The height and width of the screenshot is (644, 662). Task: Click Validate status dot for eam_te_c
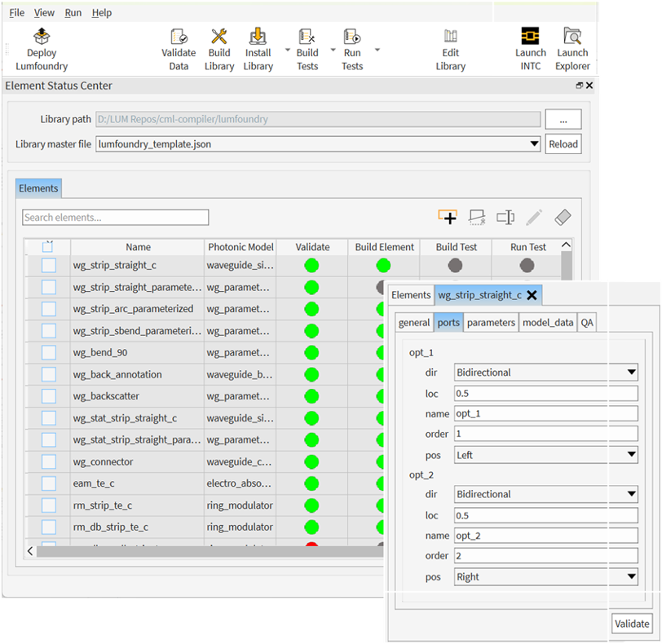tap(311, 483)
